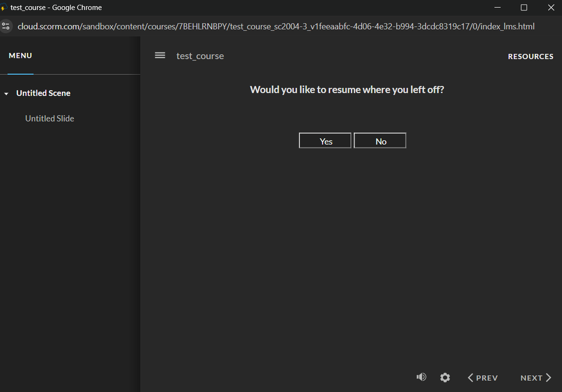
Task: Go to the previous slide with PREV
Action: click(x=483, y=378)
